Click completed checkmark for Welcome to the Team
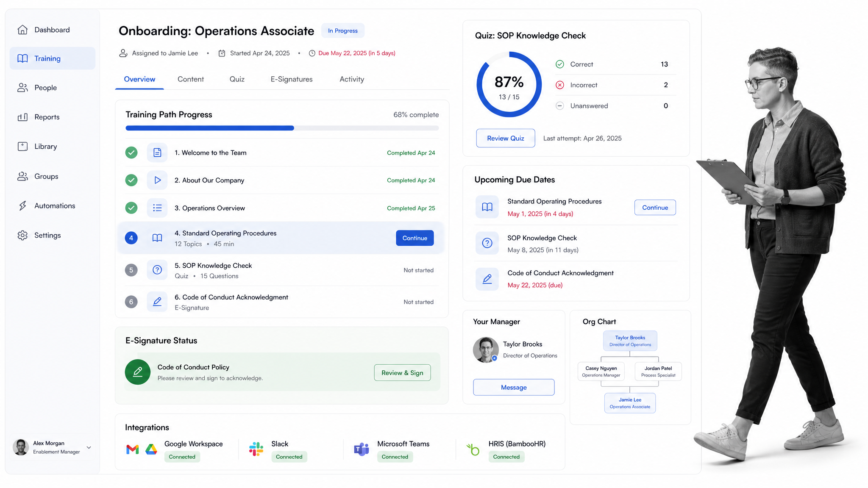 (131, 152)
